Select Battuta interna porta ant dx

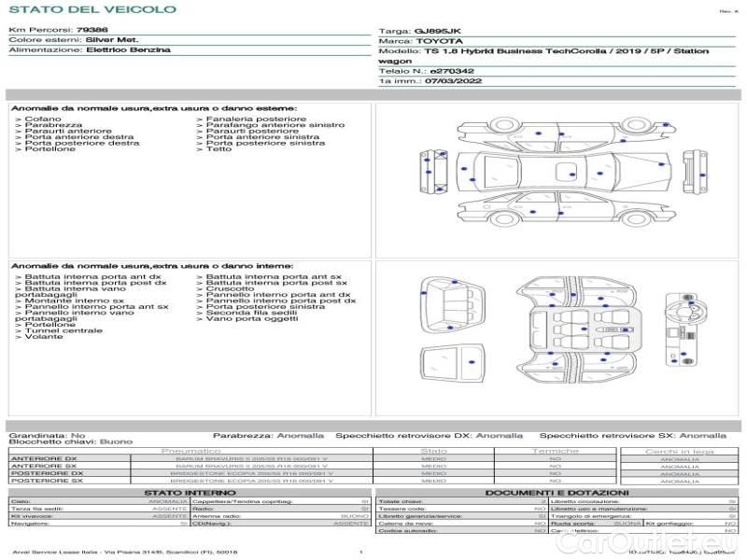[x=92, y=276]
